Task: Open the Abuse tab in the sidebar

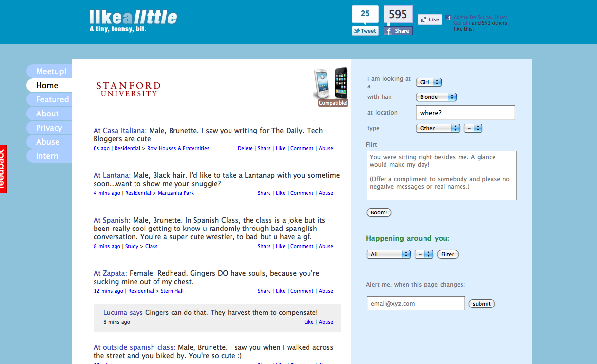Action: click(x=49, y=142)
